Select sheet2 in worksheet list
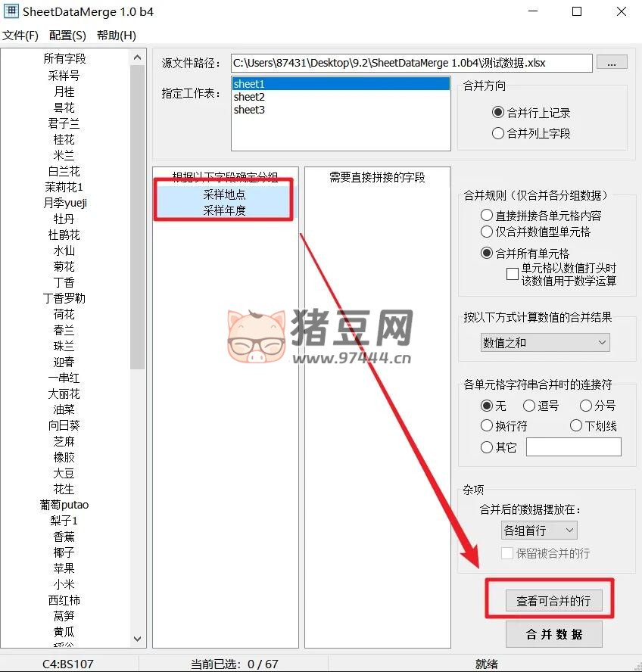642x672 pixels. coord(249,97)
